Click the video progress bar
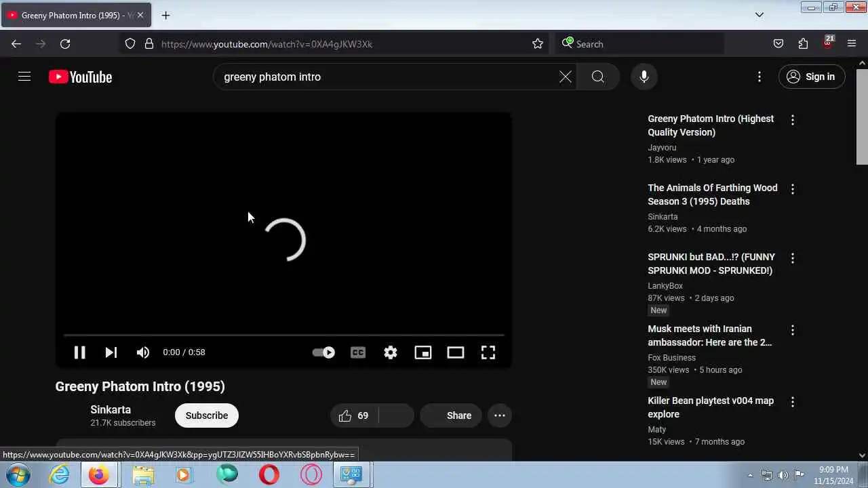Viewport: 868px width, 488px height. click(283, 335)
